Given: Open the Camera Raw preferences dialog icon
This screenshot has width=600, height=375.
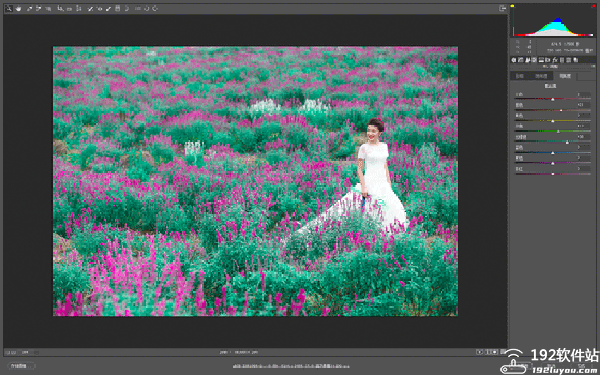Looking at the screenshot, I should [x=137, y=8].
